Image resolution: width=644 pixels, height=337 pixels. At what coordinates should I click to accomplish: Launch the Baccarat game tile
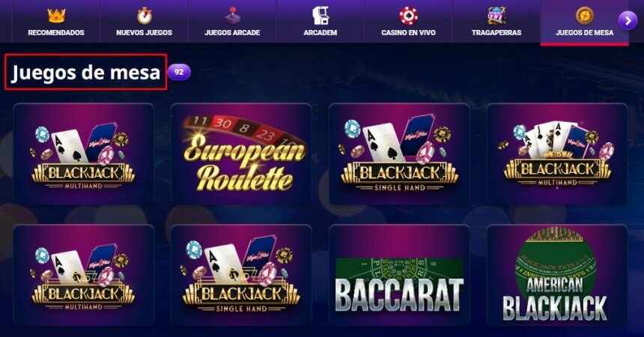tap(399, 275)
